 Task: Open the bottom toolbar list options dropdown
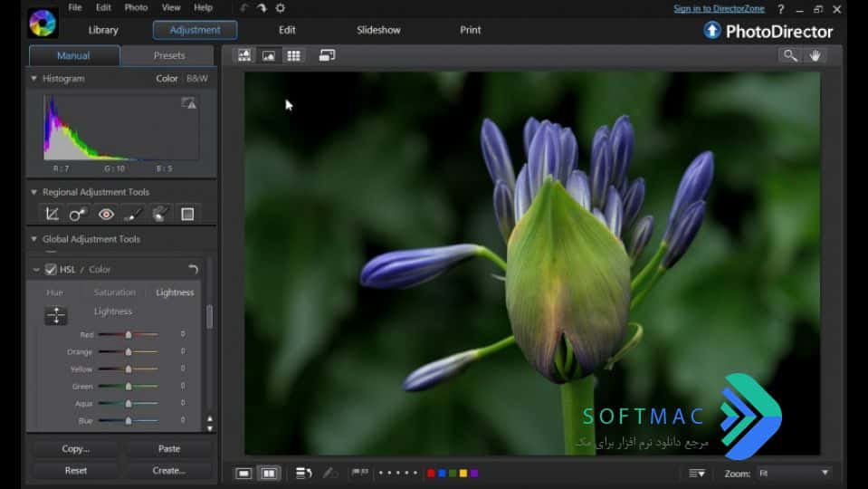(x=696, y=473)
